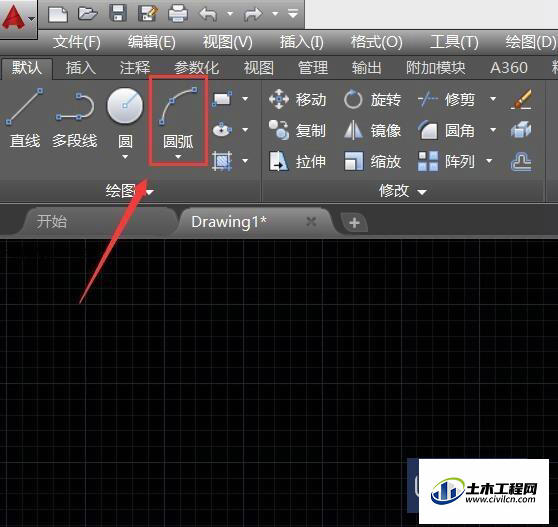Screen dimensions: 558x527
Task: Click the explode tool cube icon
Action: pyautogui.click(x=521, y=130)
